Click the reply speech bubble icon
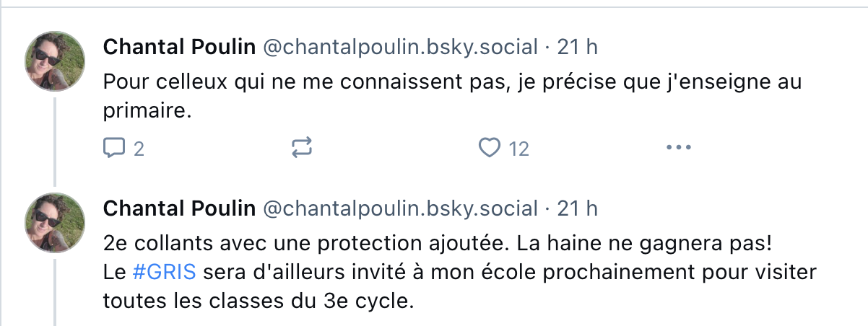Viewport: 868px width, 326px height. 114,149
